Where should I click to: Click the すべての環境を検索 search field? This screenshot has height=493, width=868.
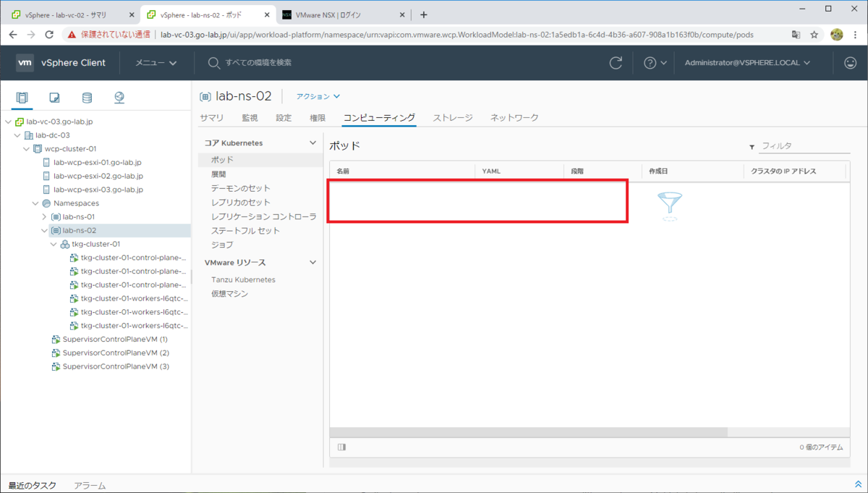point(258,63)
